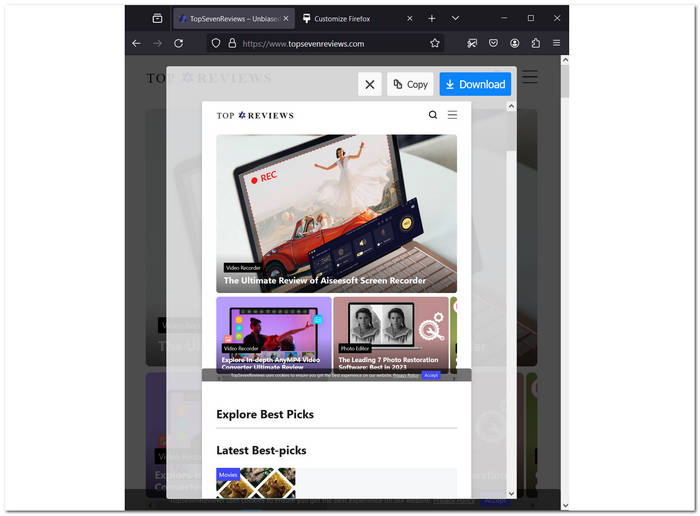Expand the list all tabs dropdown
Screen dimensions: 700x516
(x=455, y=18)
